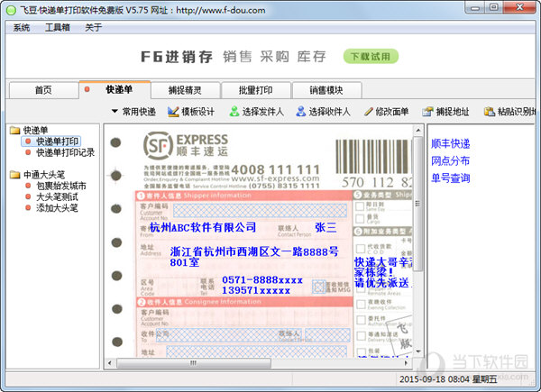Viewport: 541px width, 392px height.
Task: Click the 粘贴识别 clipboard icon
Action: point(490,112)
